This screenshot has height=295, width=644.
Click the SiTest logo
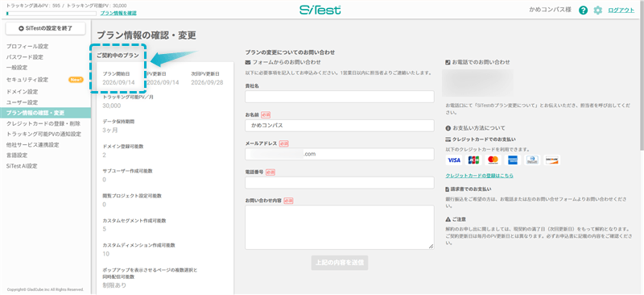coord(320,10)
